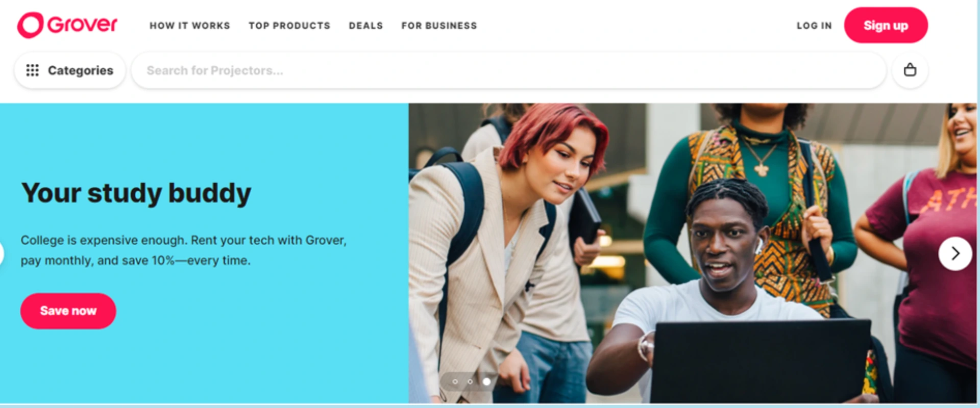Click the Grover logo

click(67, 25)
